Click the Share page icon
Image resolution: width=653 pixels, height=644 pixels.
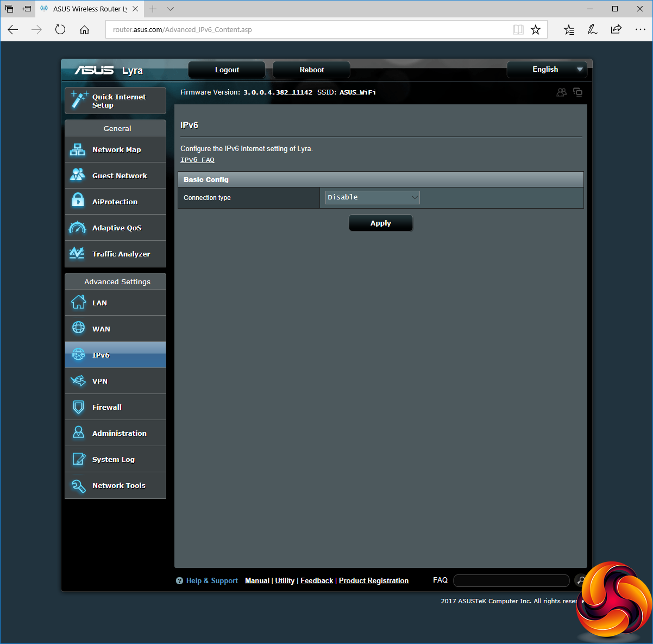(x=616, y=30)
